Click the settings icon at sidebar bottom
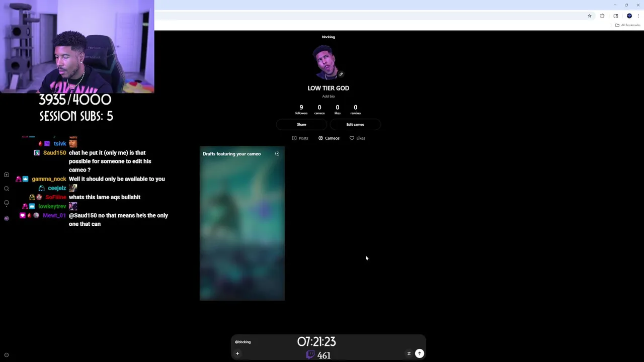 [x=7, y=355]
